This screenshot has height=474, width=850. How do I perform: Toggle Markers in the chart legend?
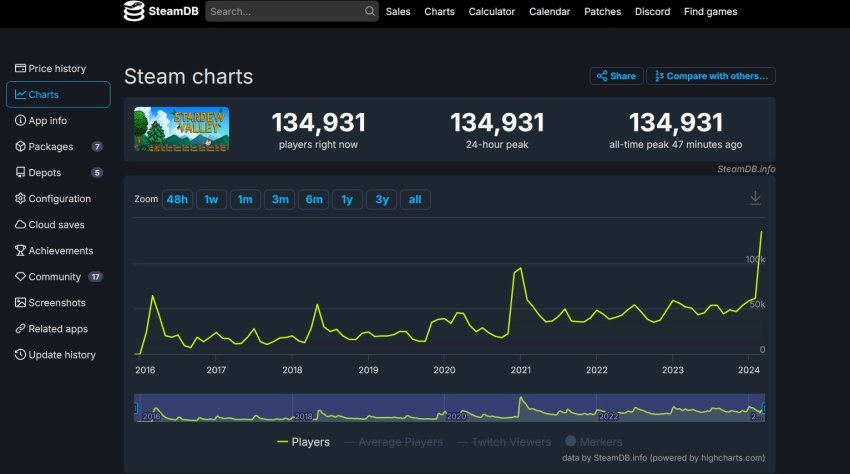[594, 441]
